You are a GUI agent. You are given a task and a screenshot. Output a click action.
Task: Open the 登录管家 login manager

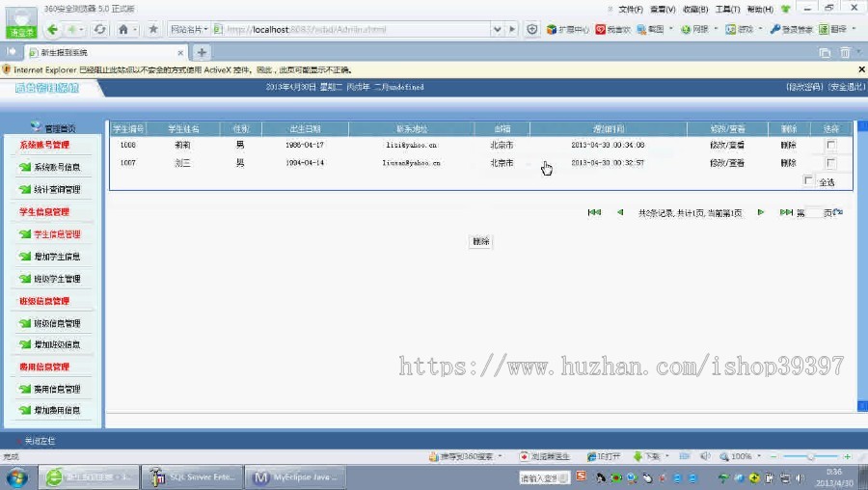[791, 29]
